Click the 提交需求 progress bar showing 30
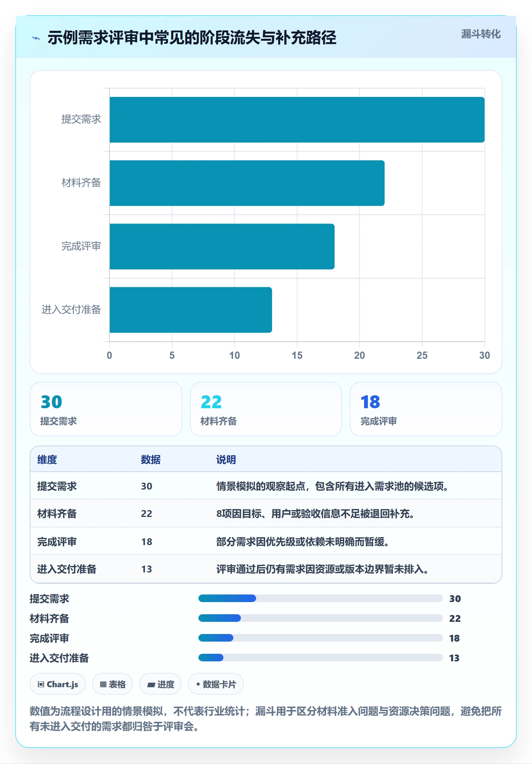Viewport: 532px width, 764px height. pyautogui.click(x=320, y=598)
